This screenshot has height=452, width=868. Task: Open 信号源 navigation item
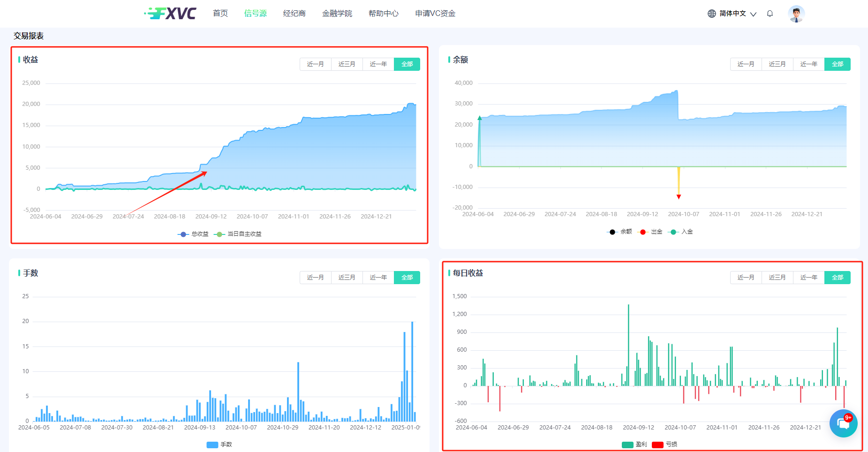click(256, 13)
